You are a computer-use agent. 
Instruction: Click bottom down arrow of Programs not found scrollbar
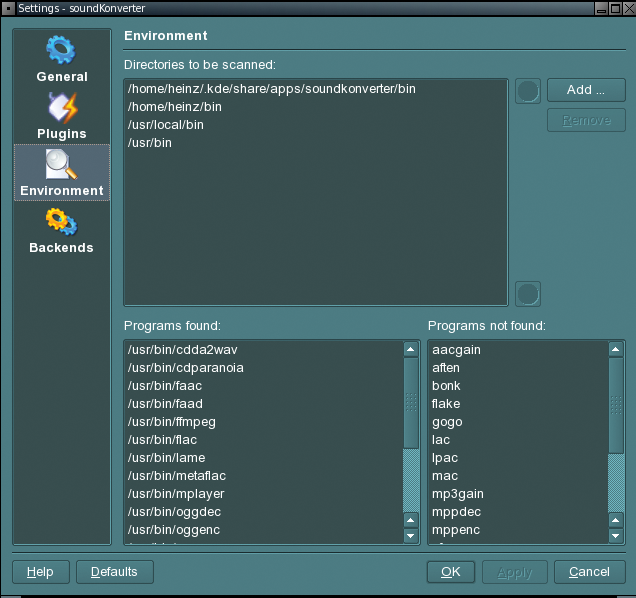(x=616, y=536)
